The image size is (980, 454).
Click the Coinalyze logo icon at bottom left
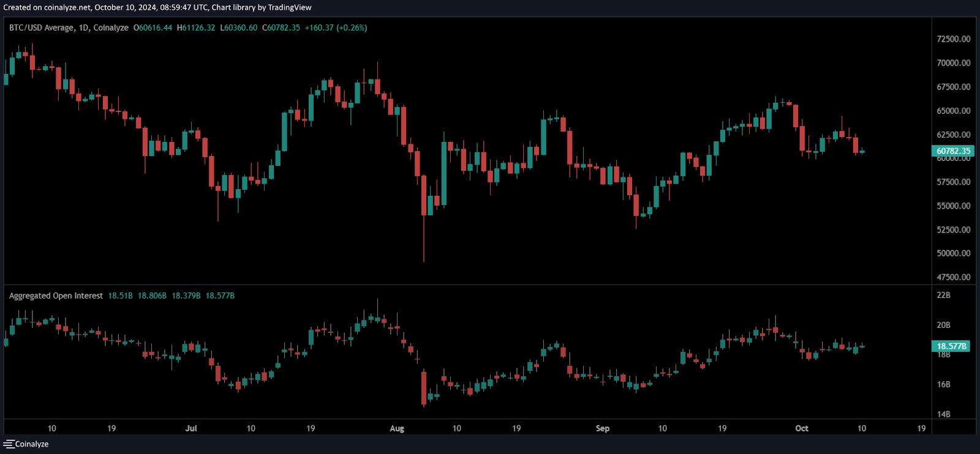point(9,444)
